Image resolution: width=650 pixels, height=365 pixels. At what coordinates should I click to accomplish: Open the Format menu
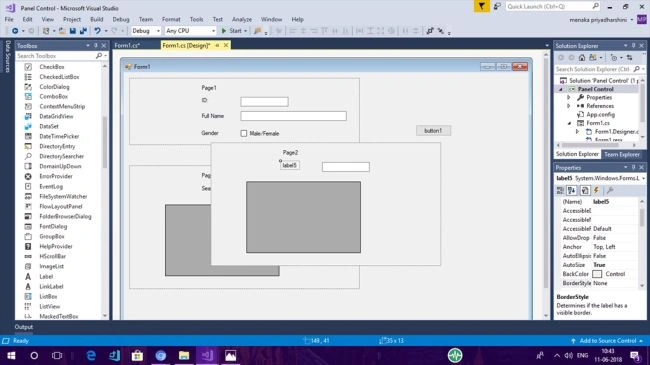tap(171, 19)
